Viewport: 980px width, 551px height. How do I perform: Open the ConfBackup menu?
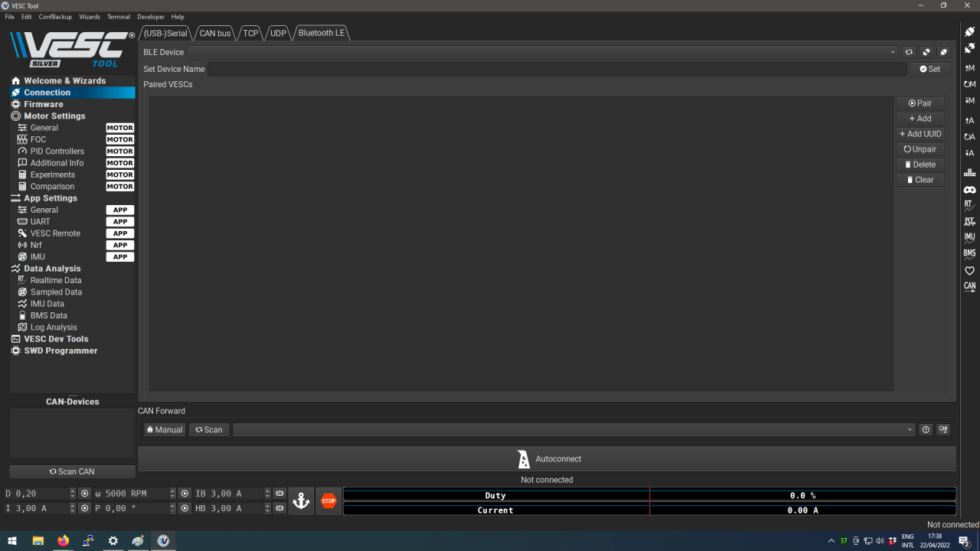coord(55,17)
